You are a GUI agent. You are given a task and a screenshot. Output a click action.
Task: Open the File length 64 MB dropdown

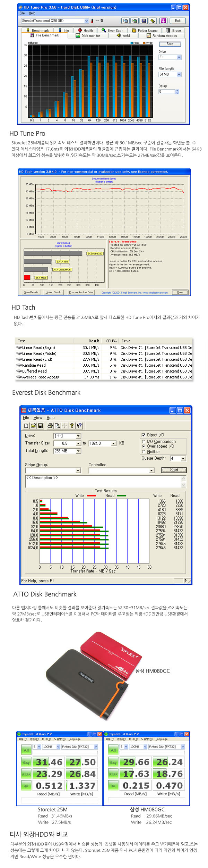tap(170, 74)
